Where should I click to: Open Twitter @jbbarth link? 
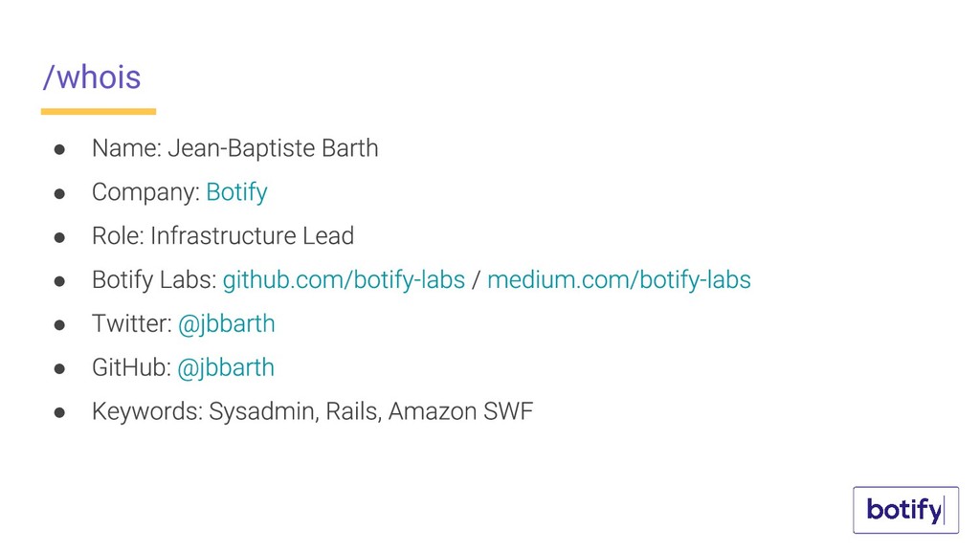(x=226, y=324)
